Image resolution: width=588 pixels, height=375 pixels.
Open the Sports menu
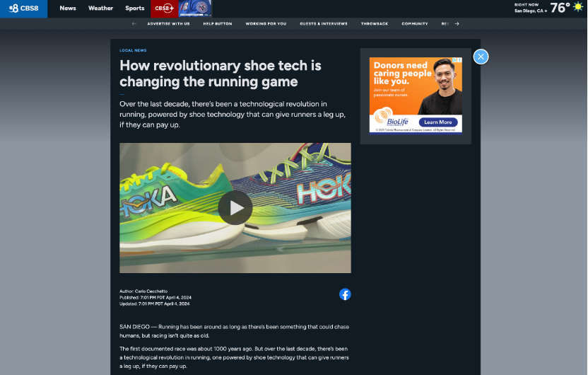click(x=134, y=8)
